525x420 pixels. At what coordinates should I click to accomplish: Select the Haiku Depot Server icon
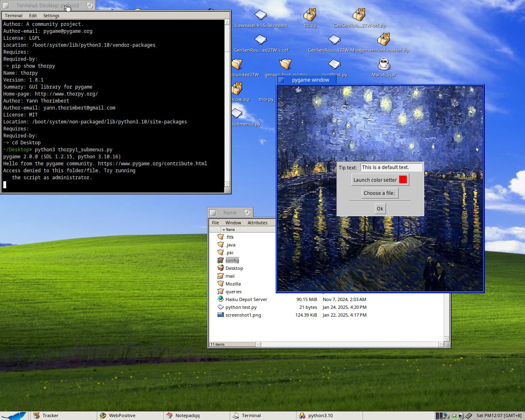[x=221, y=299]
